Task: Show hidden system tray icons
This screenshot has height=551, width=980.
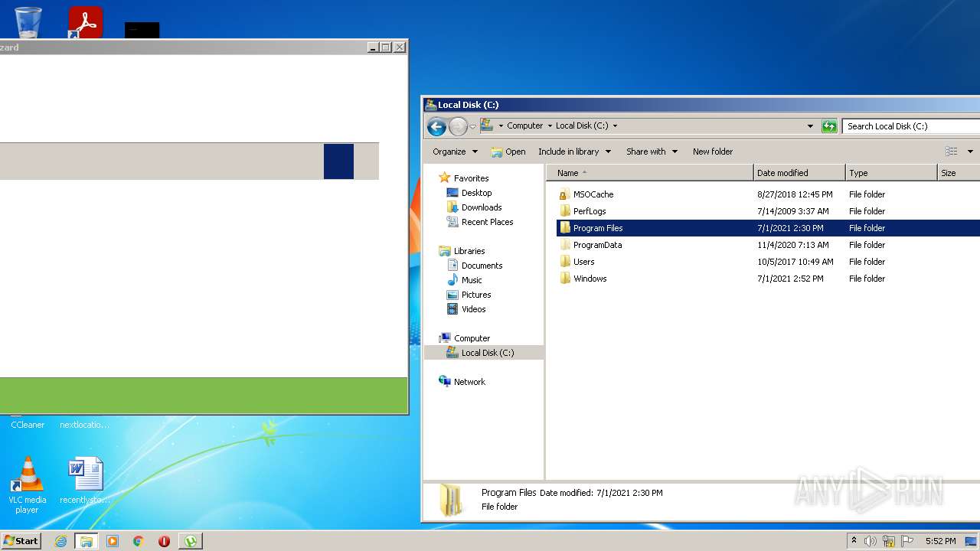Action: pyautogui.click(x=854, y=541)
